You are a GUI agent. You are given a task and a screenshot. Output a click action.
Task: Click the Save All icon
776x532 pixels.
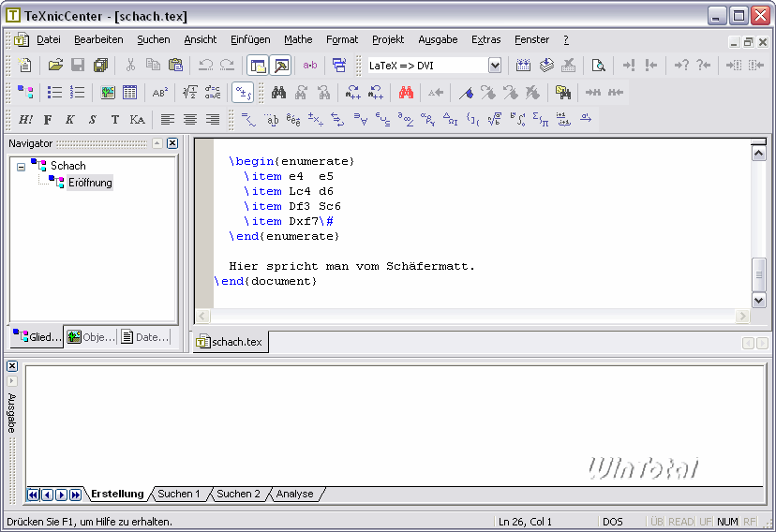coord(100,66)
